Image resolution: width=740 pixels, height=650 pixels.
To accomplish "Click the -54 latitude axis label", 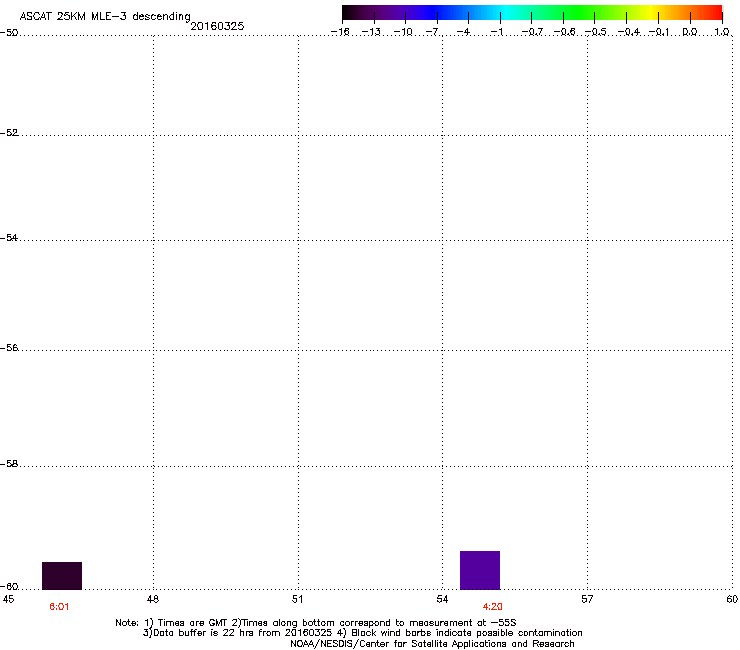I will point(9,237).
